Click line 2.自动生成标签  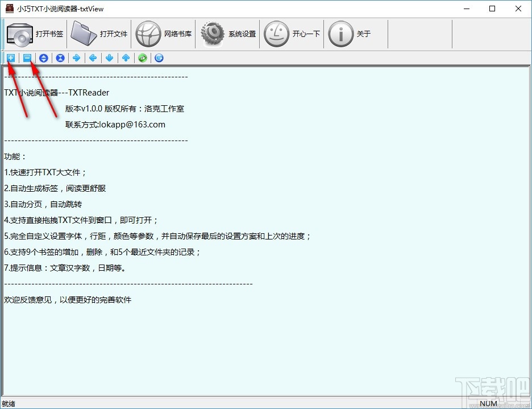pyautogui.click(x=55, y=188)
